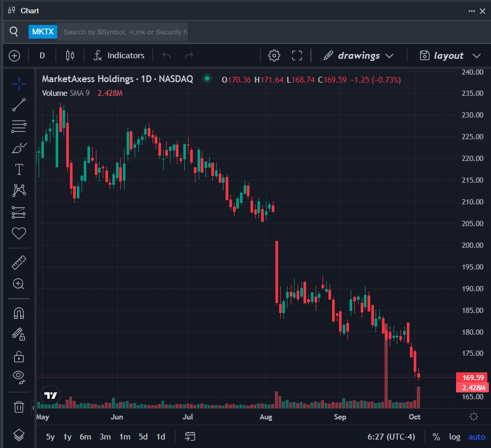Image resolution: width=491 pixels, height=448 pixels.
Task: Open the ruler measure tool
Action: tap(19, 262)
